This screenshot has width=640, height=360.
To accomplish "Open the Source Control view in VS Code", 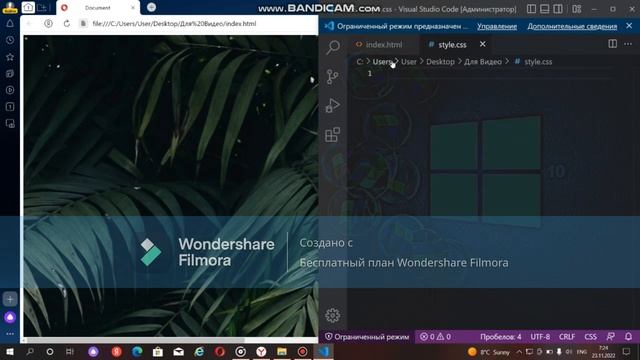I will (x=333, y=76).
